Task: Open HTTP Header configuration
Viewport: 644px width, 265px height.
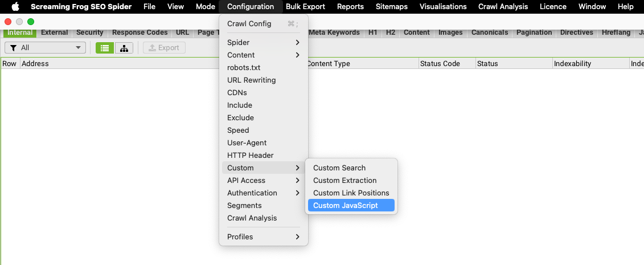Action: click(263, 156)
